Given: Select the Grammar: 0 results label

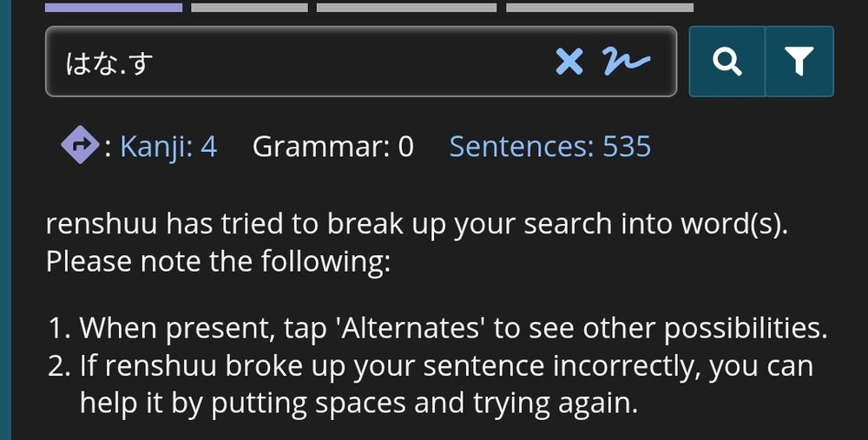Looking at the screenshot, I should 332,148.
